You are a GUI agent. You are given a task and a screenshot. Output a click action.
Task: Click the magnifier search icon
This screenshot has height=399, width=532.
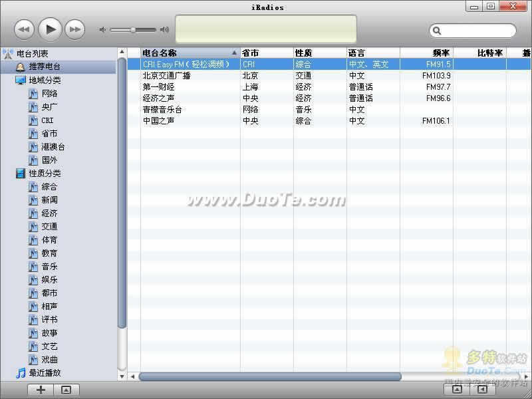(437, 31)
